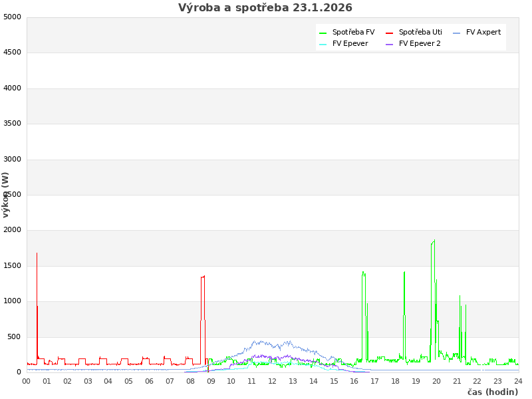The width and height of the screenshot is (532, 399).
Task: Click the hour 20 tick label
Action: pos(436,382)
